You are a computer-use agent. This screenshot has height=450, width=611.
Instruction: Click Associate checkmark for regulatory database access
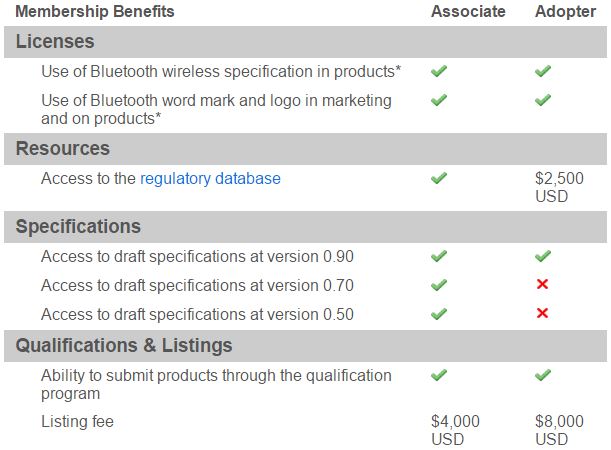point(438,178)
